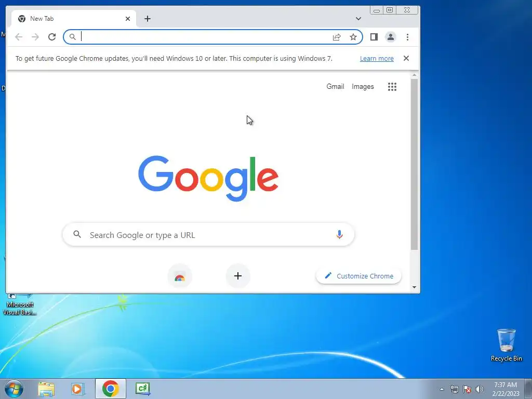Image resolution: width=532 pixels, height=399 pixels.
Task: Share this page via share icon
Action: [337, 37]
